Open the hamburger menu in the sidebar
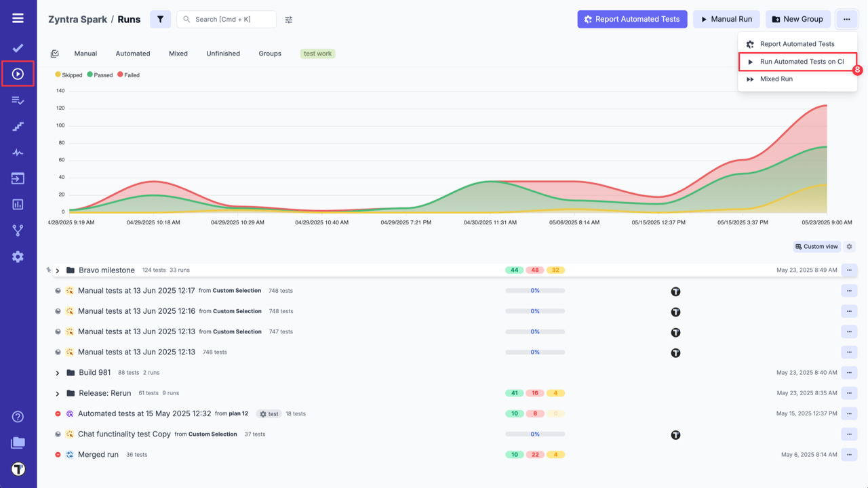 [18, 18]
